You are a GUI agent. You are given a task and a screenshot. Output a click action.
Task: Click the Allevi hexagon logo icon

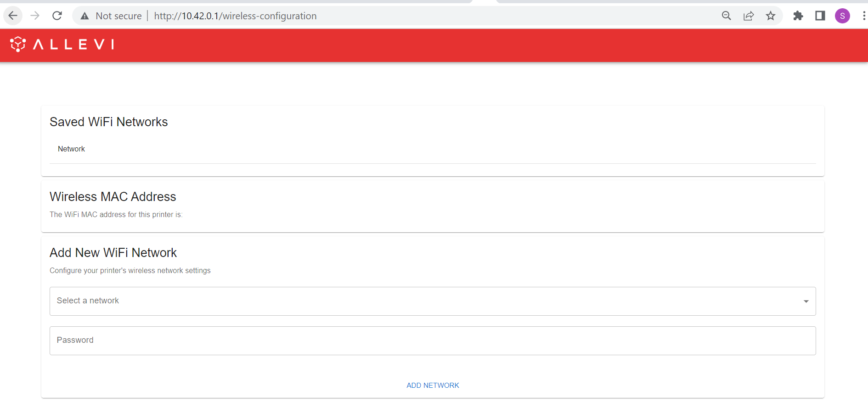18,45
